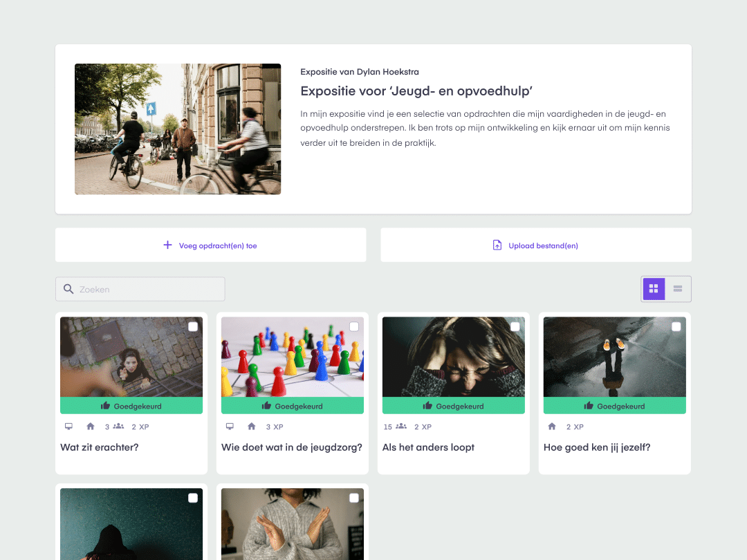Switch to list view layout
This screenshot has height=560, width=747.
pyautogui.click(x=678, y=288)
